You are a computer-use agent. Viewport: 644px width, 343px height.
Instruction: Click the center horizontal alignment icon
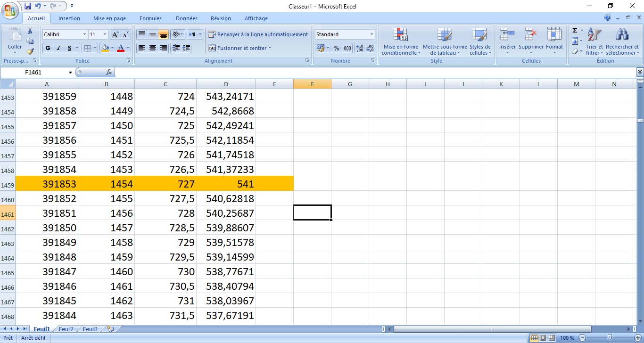(153, 48)
